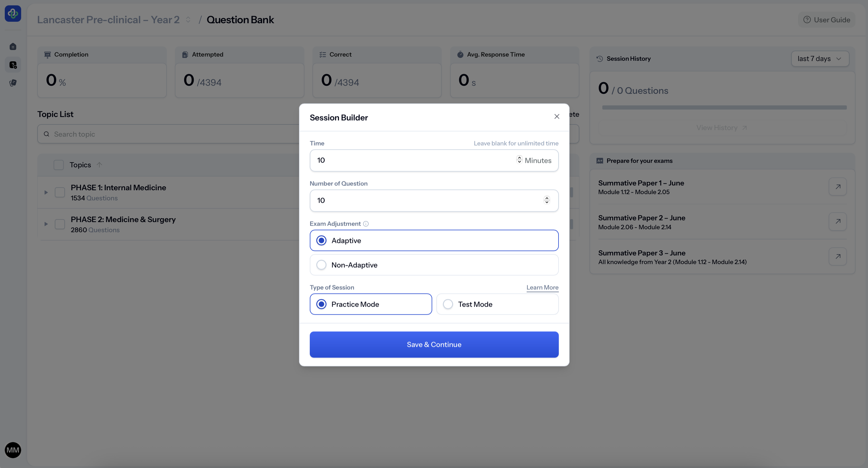Check the PHASE 1: Internal Medicine checkbox

click(60, 193)
